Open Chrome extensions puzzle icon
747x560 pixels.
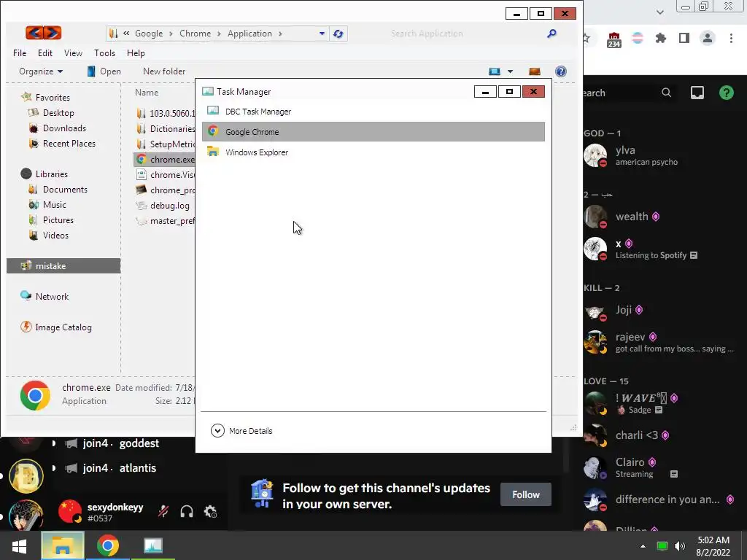point(660,38)
